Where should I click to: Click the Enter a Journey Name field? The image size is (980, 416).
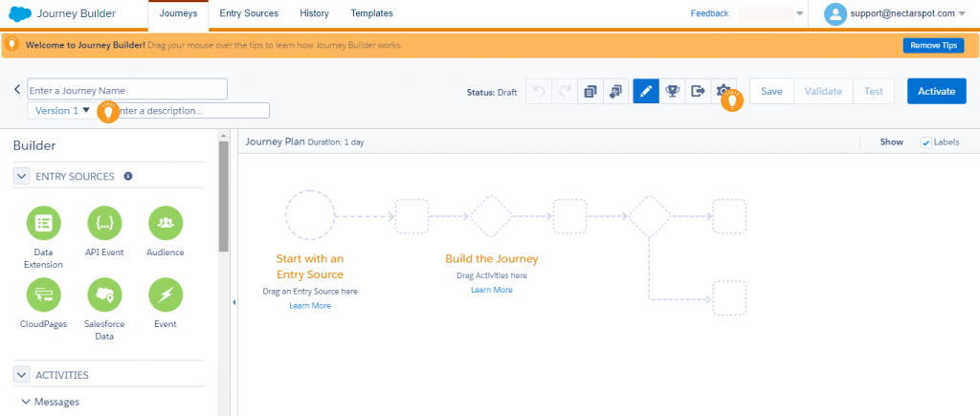coord(127,90)
